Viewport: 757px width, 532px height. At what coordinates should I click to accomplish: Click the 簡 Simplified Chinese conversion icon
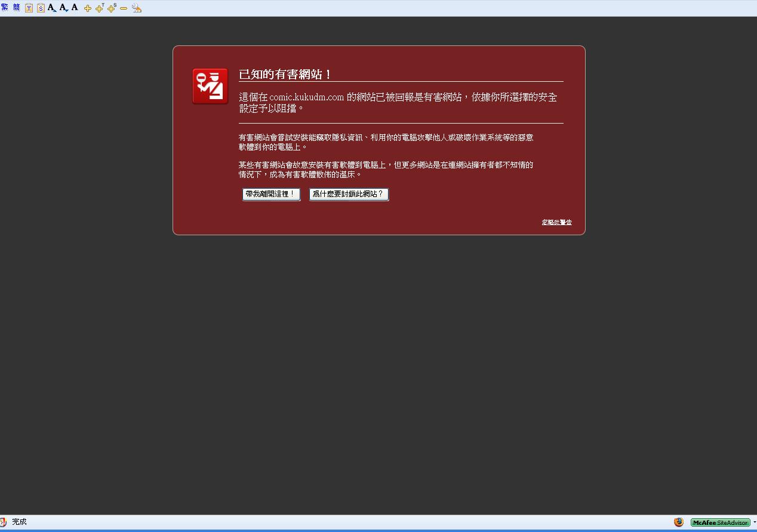(x=17, y=8)
